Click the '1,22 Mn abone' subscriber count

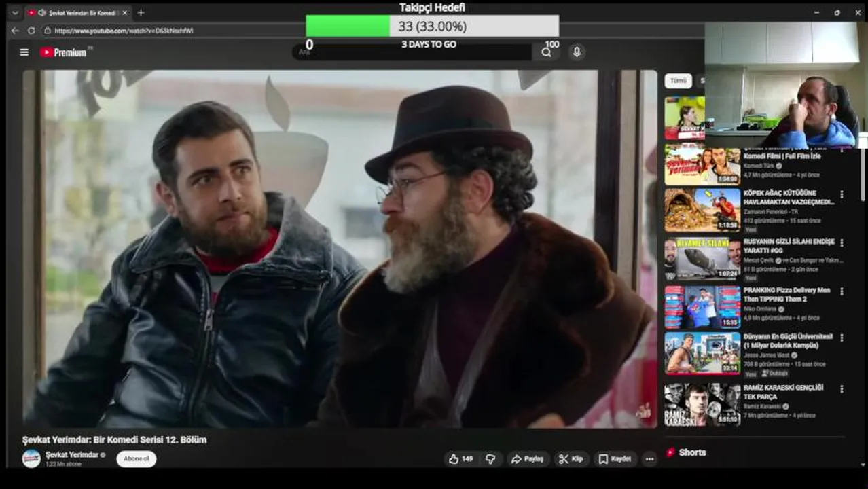point(63,464)
